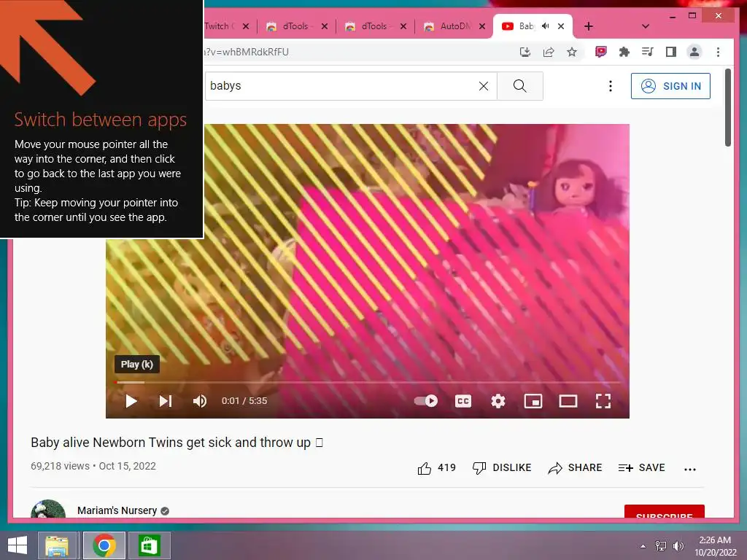This screenshot has width=747, height=560.
Task: Open more actions ellipsis below video
Action: point(690,469)
